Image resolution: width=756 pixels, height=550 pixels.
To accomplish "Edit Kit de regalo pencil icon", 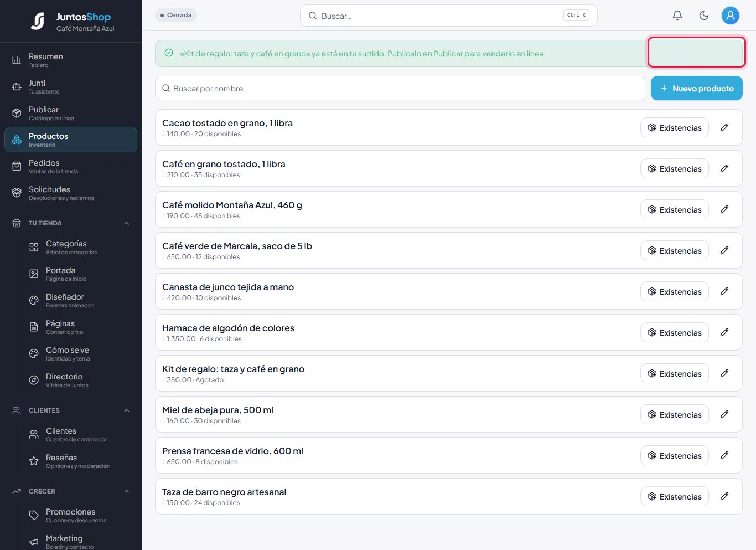I will 724,373.
